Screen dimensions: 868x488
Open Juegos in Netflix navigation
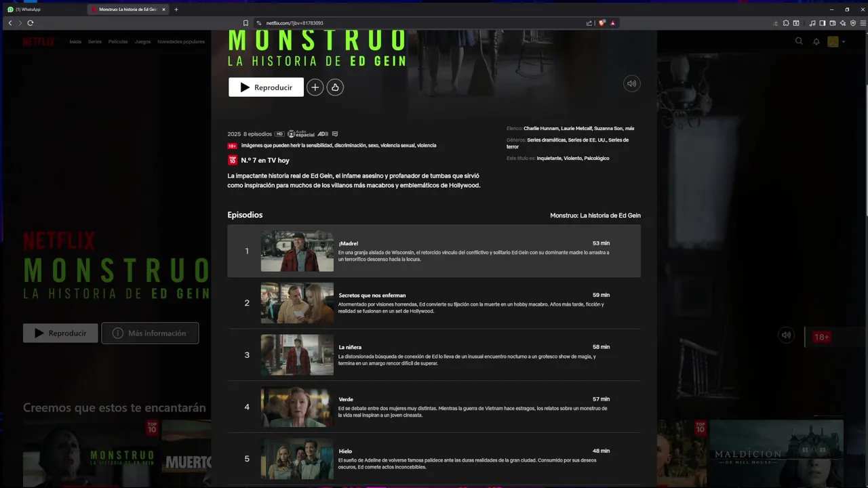[x=142, y=41]
